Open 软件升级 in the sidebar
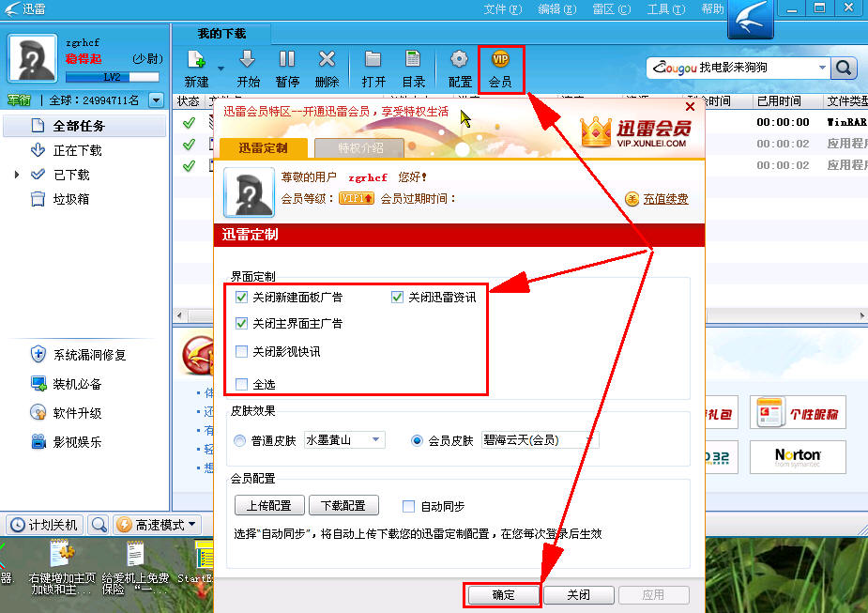 point(67,412)
